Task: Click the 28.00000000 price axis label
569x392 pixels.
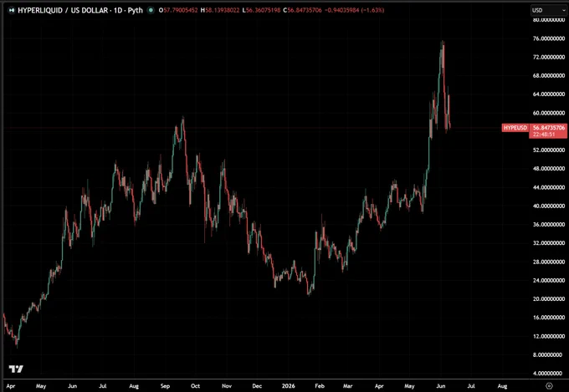Action: pyautogui.click(x=549, y=262)
